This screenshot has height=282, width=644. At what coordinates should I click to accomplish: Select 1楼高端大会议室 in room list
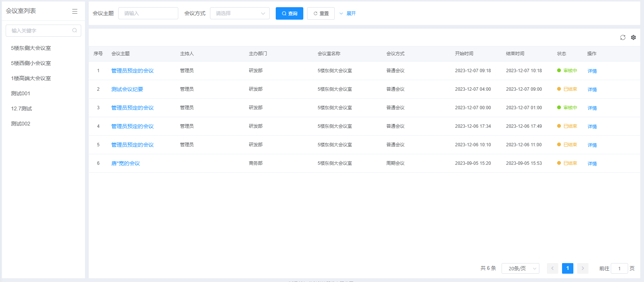[31, 78]
